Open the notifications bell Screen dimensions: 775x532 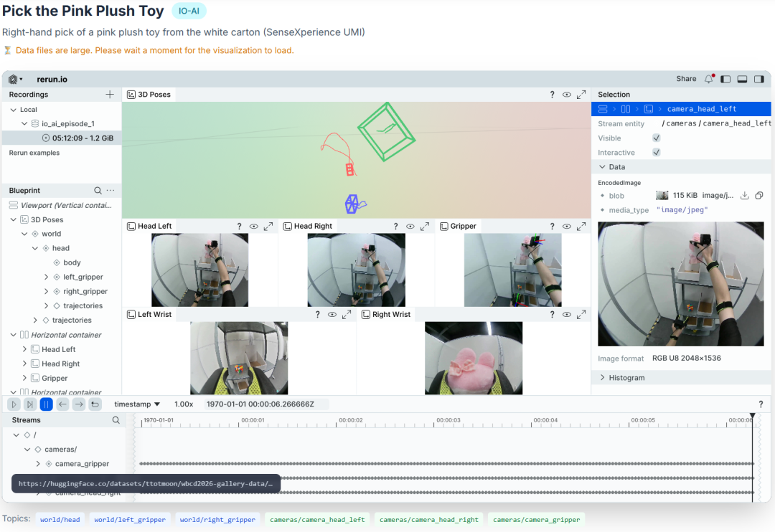[x=709, y=79]
